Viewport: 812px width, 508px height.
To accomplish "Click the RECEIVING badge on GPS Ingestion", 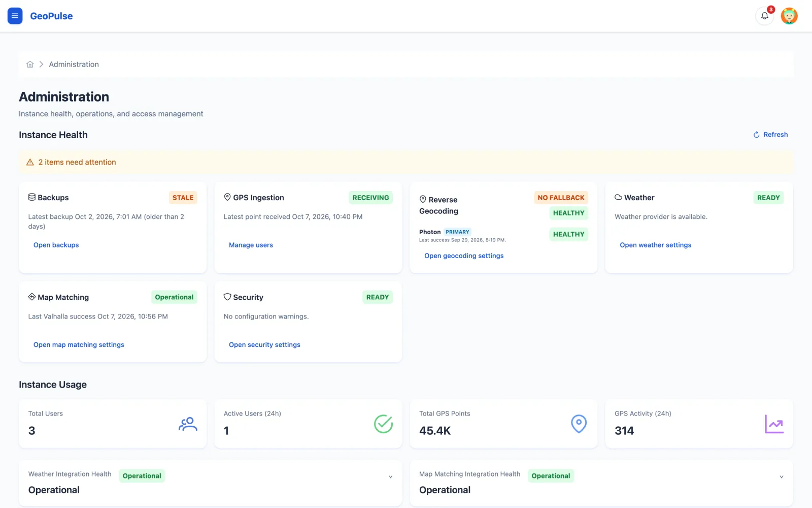I will pos(370,198).
